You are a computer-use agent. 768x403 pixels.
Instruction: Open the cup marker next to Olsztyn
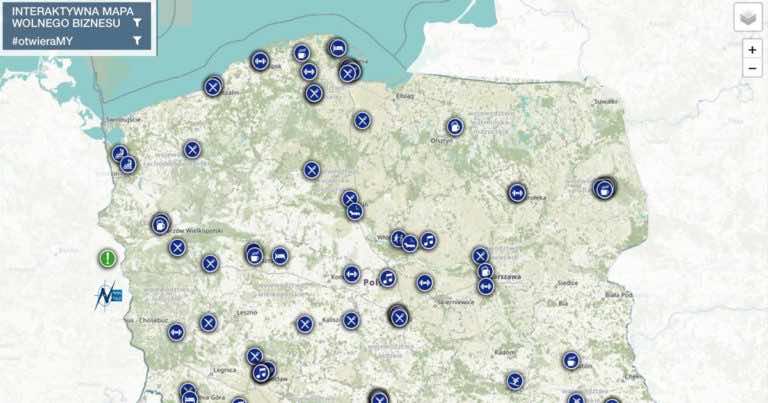[x=455, y=127]
